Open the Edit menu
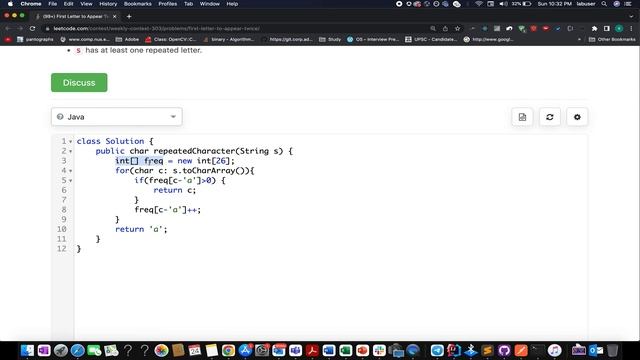 coord(69,4)
